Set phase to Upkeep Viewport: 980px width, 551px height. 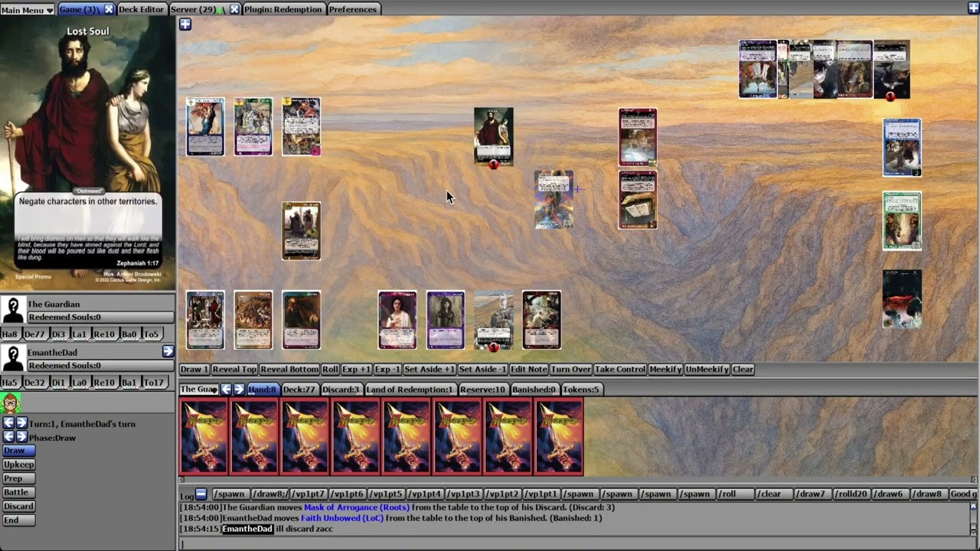[18, 465]
